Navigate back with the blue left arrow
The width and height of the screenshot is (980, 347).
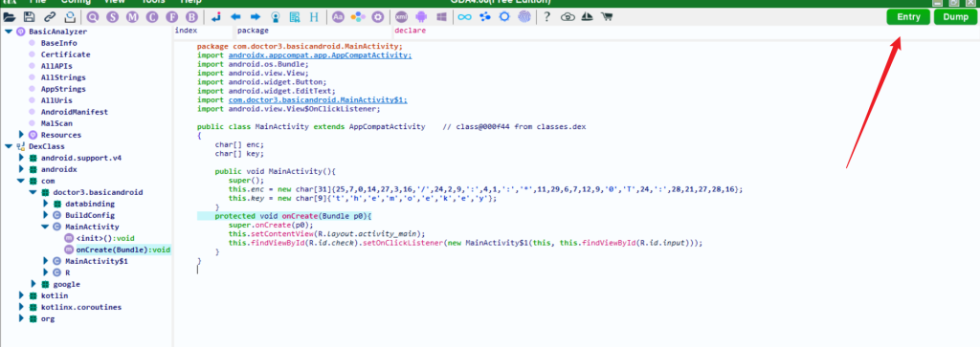(235, 17)
